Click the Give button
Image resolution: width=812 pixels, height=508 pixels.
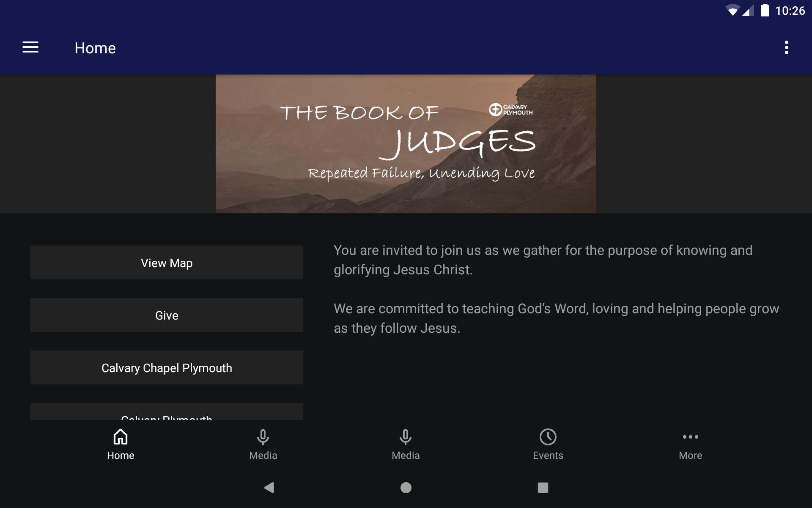[167, 315]
